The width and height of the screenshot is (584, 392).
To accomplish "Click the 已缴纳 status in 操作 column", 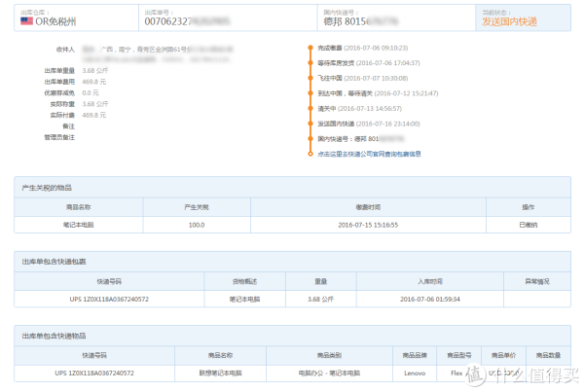I will click(529, 225).
